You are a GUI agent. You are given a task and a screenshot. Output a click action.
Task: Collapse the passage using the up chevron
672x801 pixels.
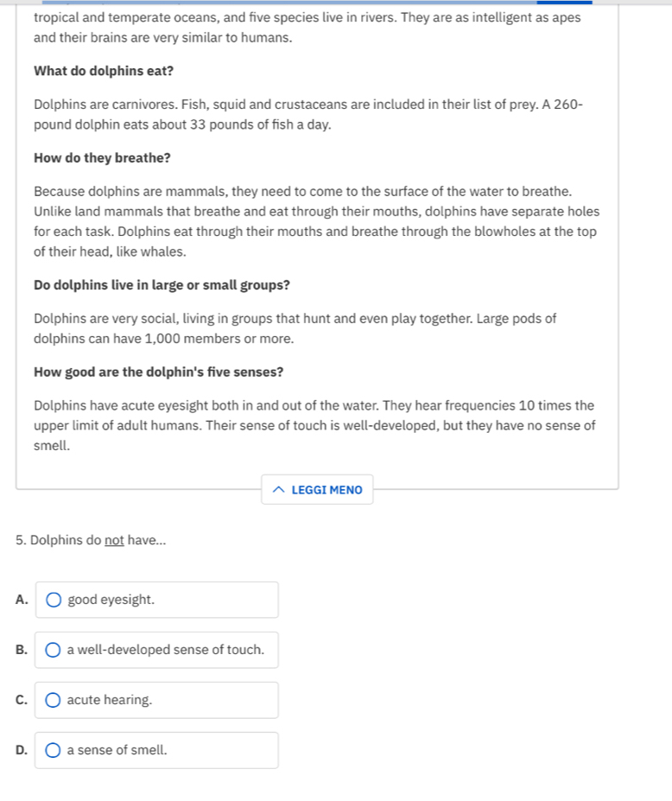pos(277,490)
